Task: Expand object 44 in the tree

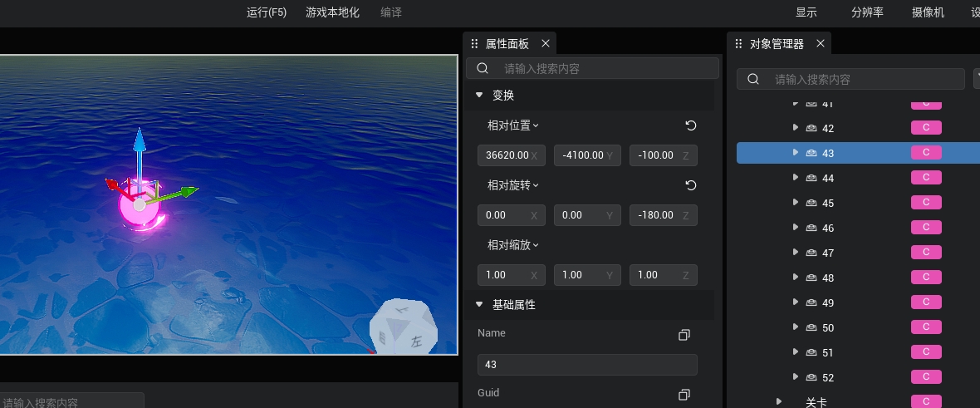Action: 795,178
